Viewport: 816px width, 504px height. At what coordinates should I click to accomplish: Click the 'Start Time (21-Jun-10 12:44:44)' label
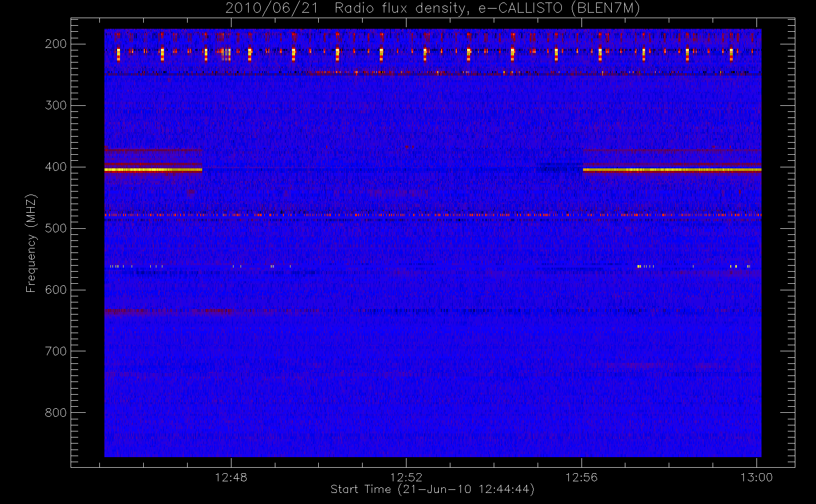pyautogui.click(x=432, y=489)
